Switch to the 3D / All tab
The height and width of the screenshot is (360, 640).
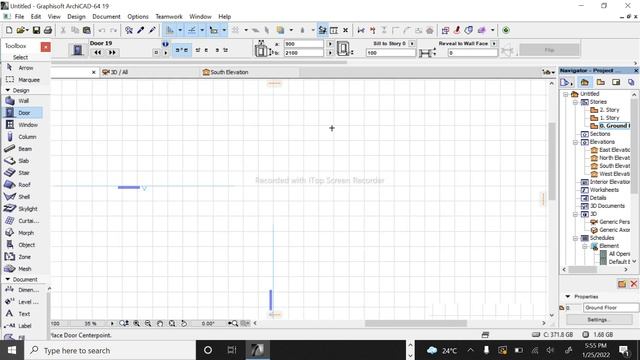pyautogui.click(x=149, y=72)
